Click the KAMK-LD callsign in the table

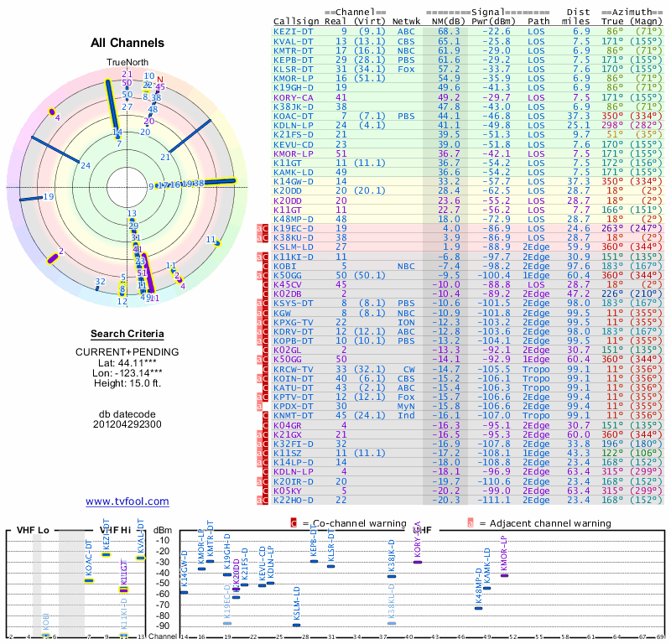coord(293,172)
